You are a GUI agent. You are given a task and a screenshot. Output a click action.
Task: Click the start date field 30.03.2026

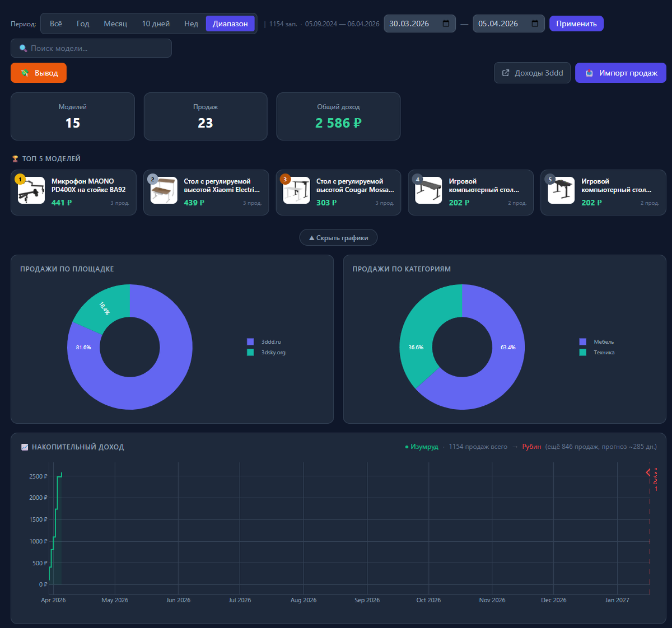pyautogui.click(x=419, y=24)
